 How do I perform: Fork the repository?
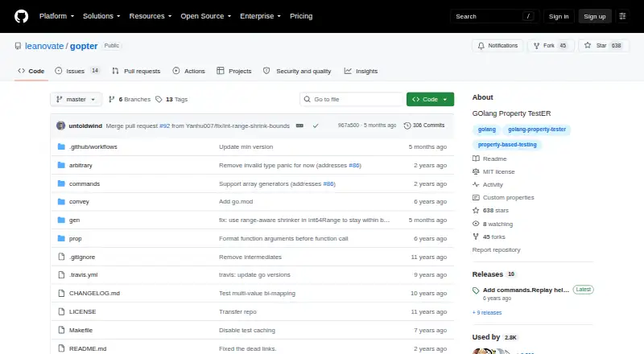pos(551,46)
